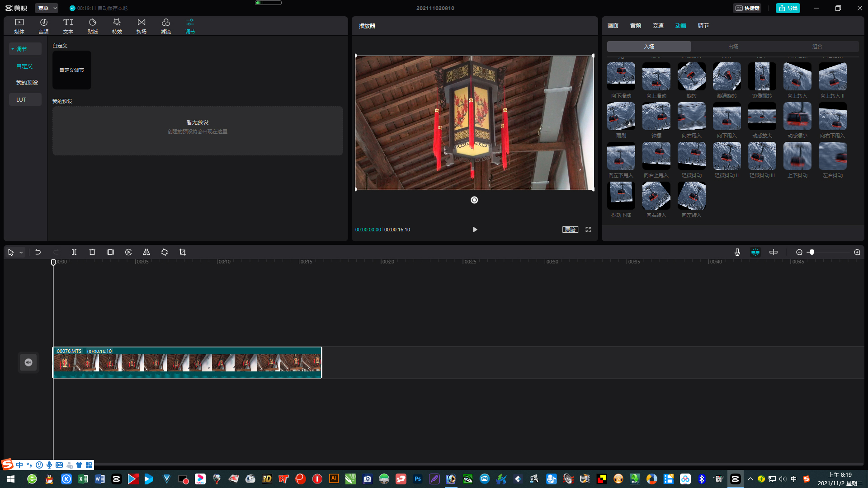Click the Windows Start button
This screenshot has height=488, width=868.
coord(11,479)
